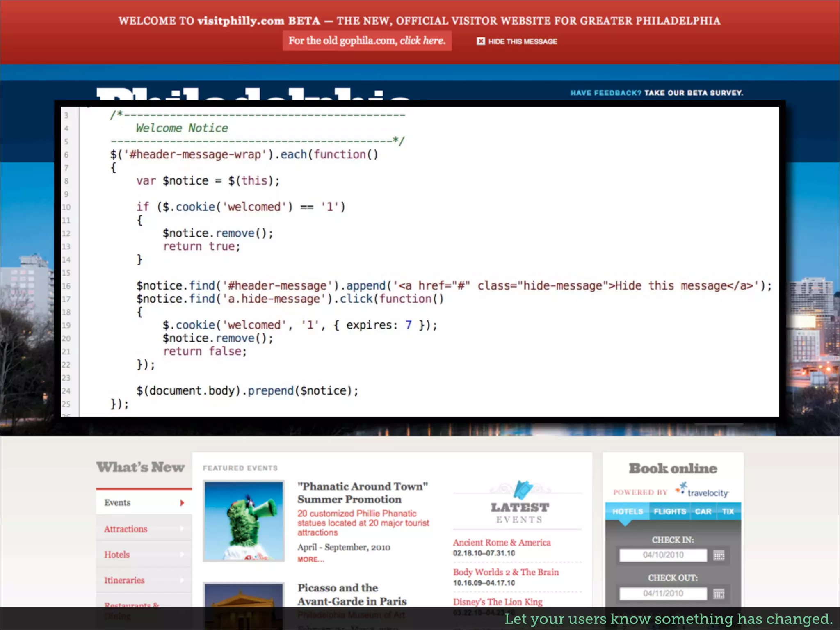Screen dimensions: 840x630
Task: Click old gophila.com click here link
Action: (x=422, y=41)
